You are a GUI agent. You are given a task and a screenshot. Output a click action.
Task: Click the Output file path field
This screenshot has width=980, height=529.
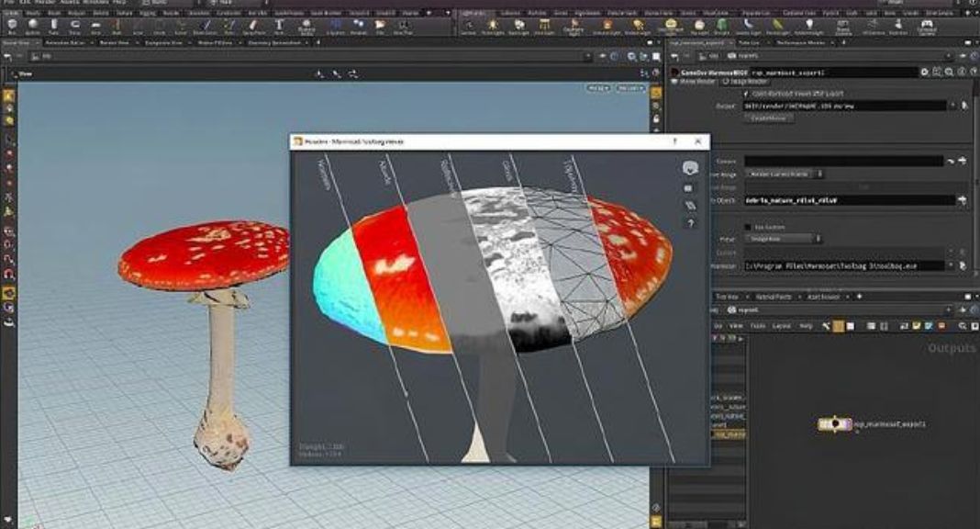point(845,106)
